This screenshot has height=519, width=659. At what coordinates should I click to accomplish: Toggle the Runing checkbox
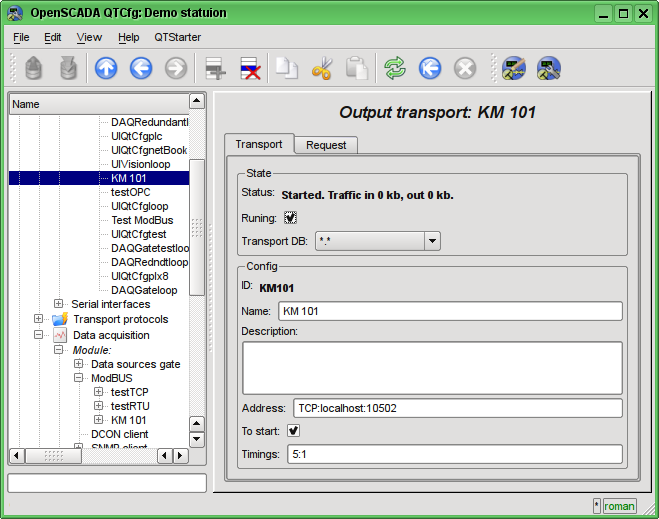pos(291,217)
